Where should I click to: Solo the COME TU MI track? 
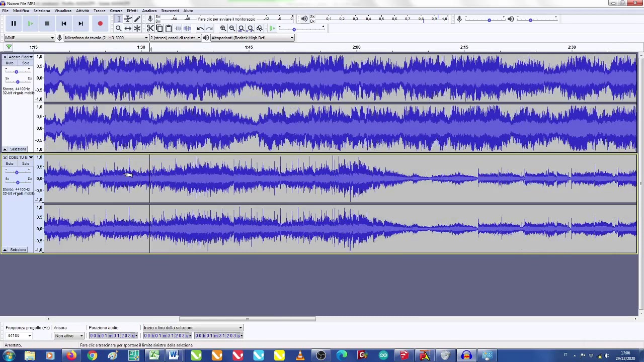(25, 164)
